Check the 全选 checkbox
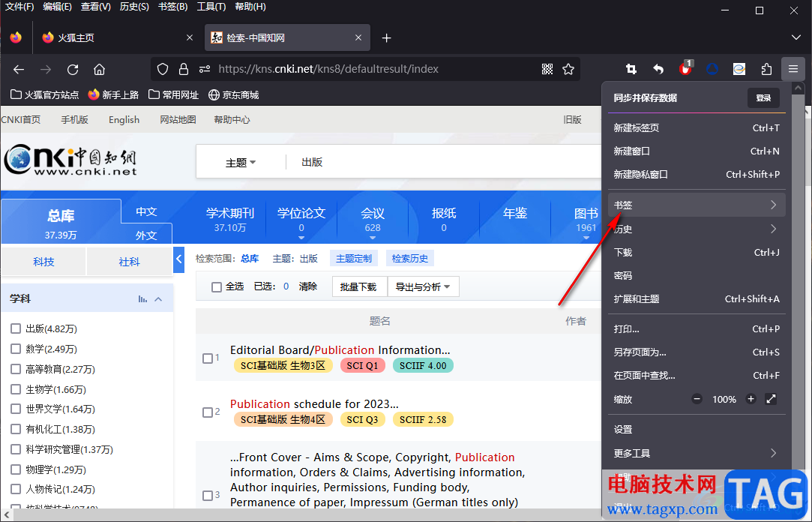812x522 pixels. (217, 287)
